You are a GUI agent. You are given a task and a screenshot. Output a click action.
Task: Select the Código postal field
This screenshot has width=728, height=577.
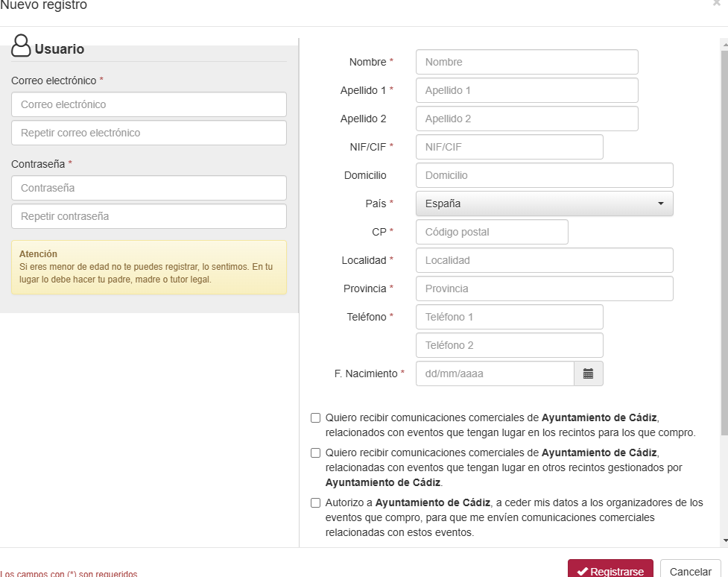(492, 232)
